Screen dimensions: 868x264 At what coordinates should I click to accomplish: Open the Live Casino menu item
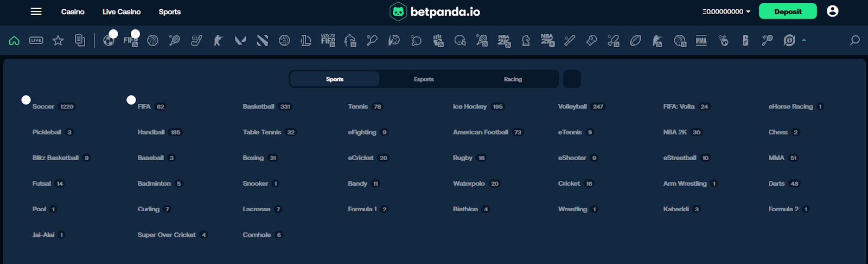tap(122, 11)
